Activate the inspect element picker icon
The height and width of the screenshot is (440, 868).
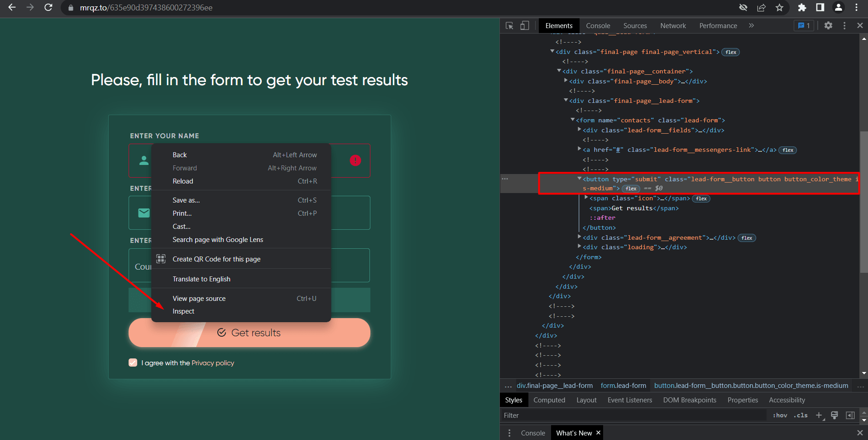(x=509, y=26)
